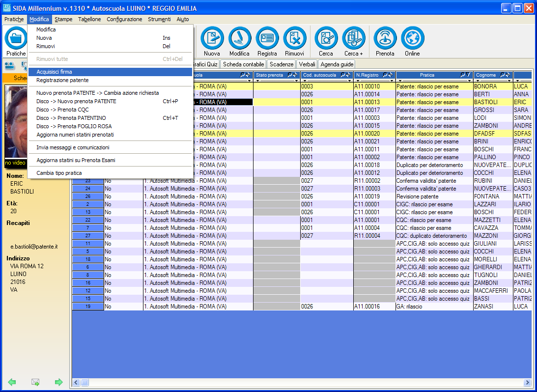This screenshot has height=392, width=537.
Task: Click the green previous-record arrow
Action: [12, 382]
